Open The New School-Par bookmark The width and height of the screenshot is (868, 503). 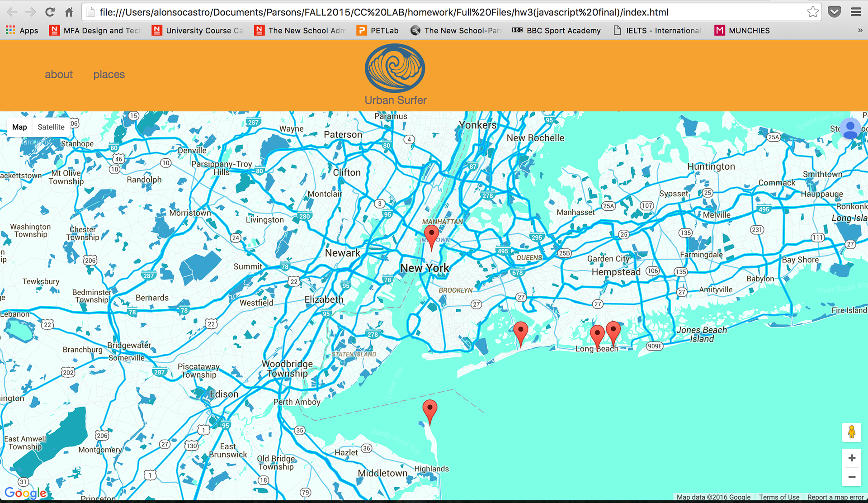pos(456,30)
